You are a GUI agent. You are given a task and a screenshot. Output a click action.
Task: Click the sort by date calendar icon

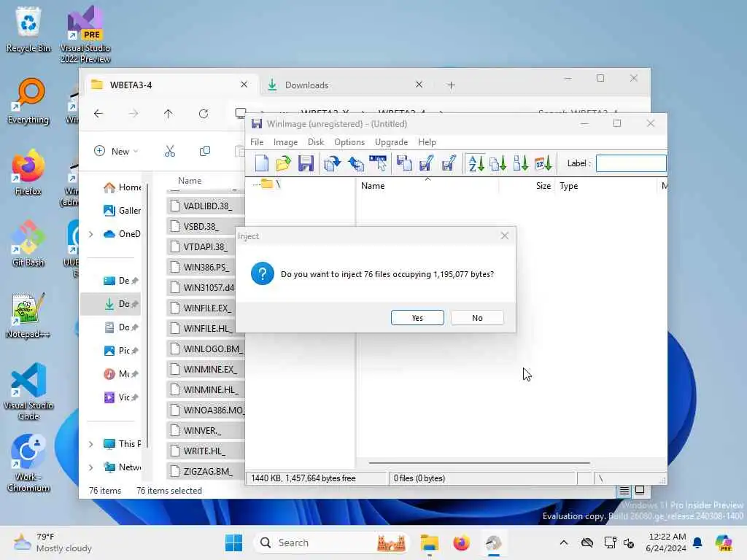tap(543, 163)
